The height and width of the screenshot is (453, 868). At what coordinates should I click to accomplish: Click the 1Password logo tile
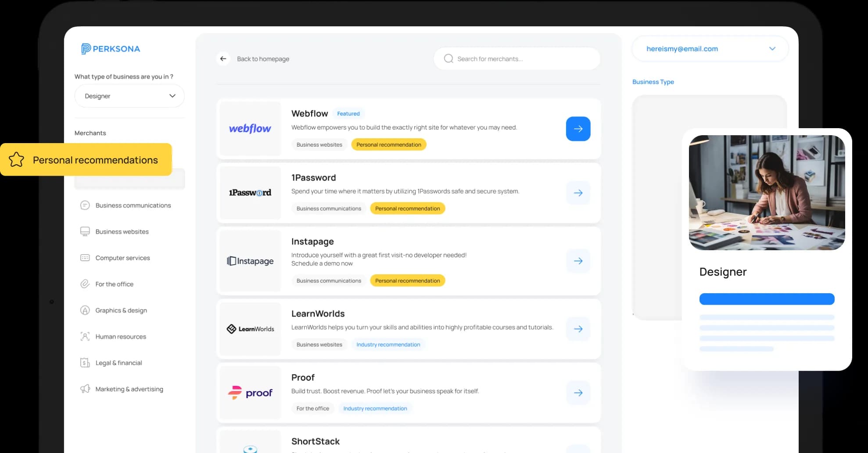point(250,193)
